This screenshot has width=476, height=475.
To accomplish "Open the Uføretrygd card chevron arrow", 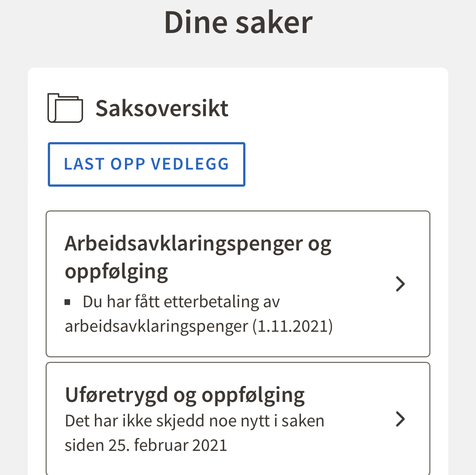I will (400, 419).
